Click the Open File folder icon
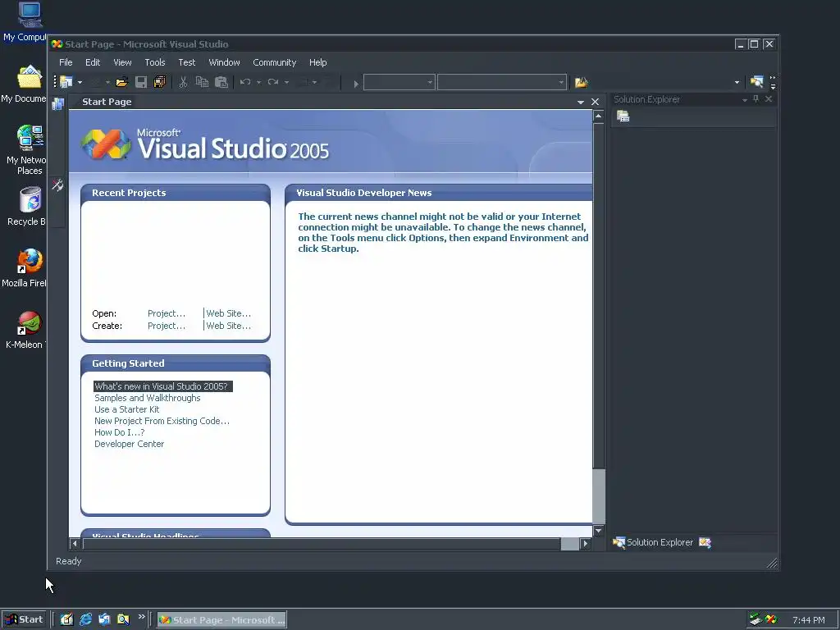The height and width of the screenshot is (630, 840). click(x=121, y=82)
